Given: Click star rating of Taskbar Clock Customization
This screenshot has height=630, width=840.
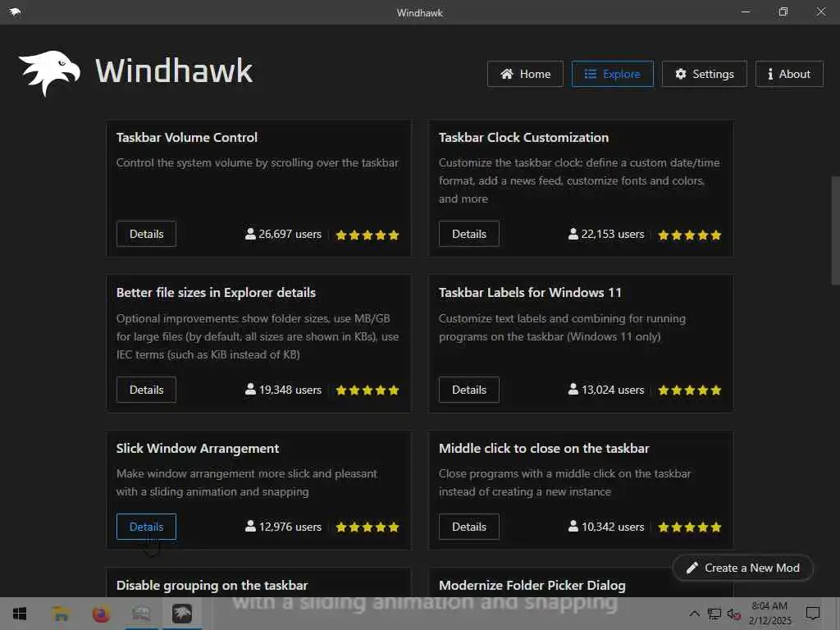Looking at the screenshot, I should tap(690, 235).
